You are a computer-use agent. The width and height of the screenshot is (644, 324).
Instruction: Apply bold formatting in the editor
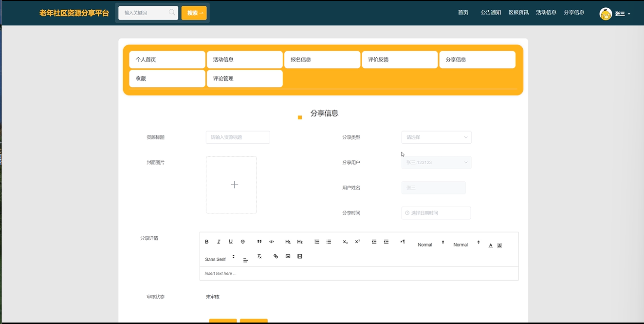click(x=206, y=242)
